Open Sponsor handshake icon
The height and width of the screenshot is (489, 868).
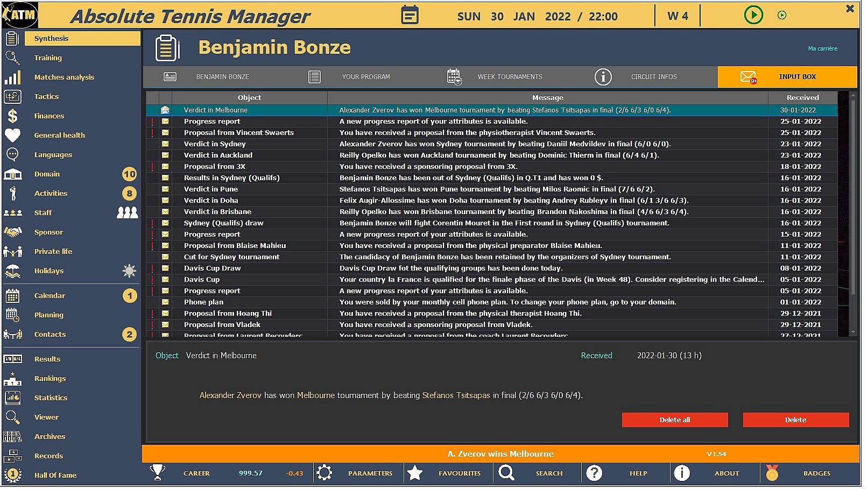[13, 232]
